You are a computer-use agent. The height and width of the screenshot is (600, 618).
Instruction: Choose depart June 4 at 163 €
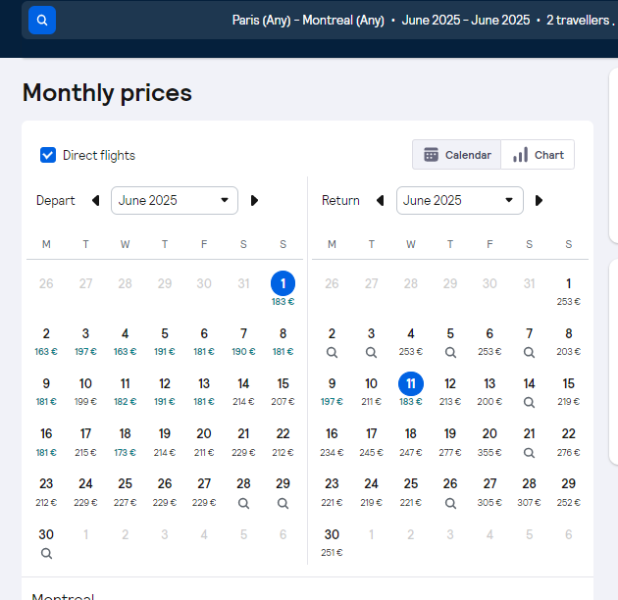[125, 341]
